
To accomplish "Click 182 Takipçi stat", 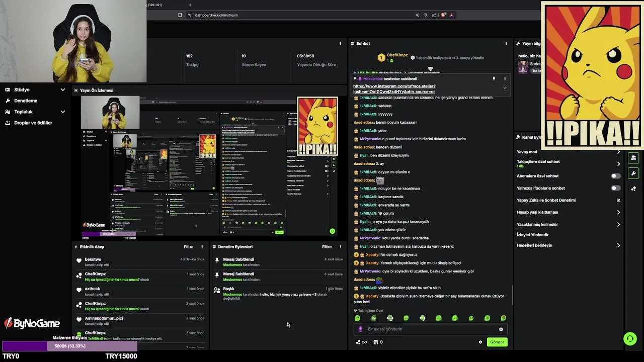I will pos(193,60).
